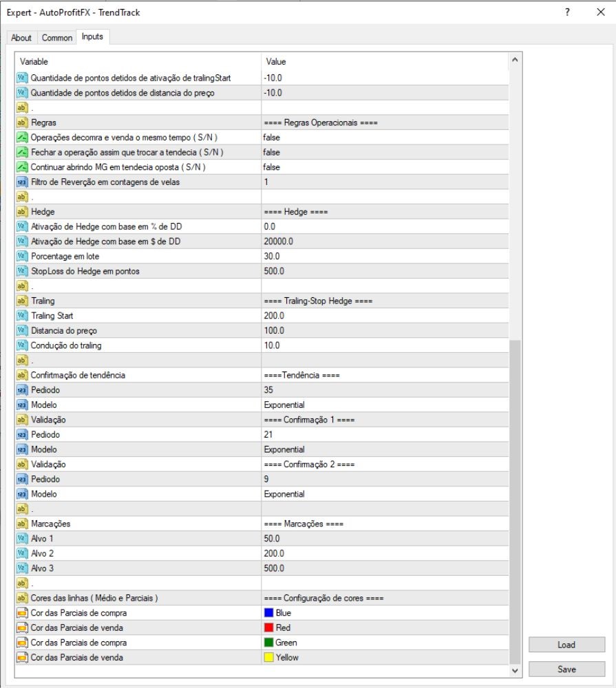Screen dimensions: 616x688
Task: Select the 100.0 value of 'Distancia do preço'
Action: 274,330
